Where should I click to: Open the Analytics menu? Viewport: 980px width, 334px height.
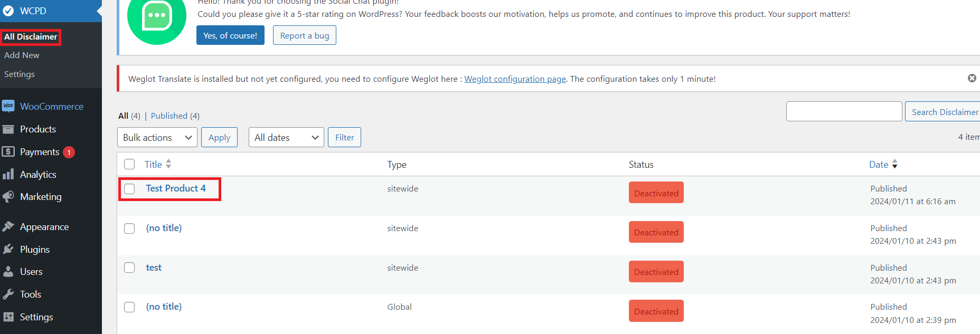38,175
